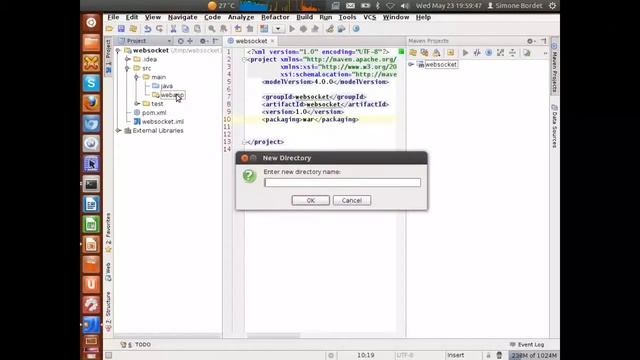Expand websocket node in Maven Projects

coord(411,64)
